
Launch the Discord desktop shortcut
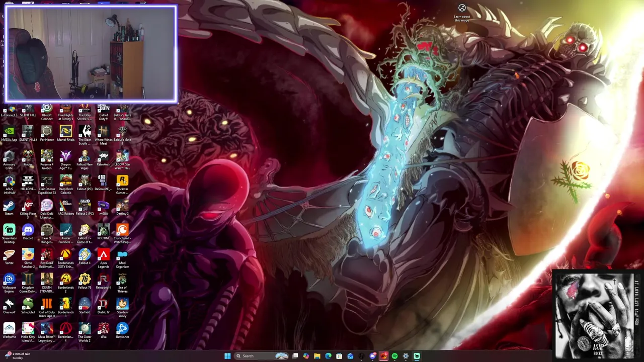(x=28, y=232)
